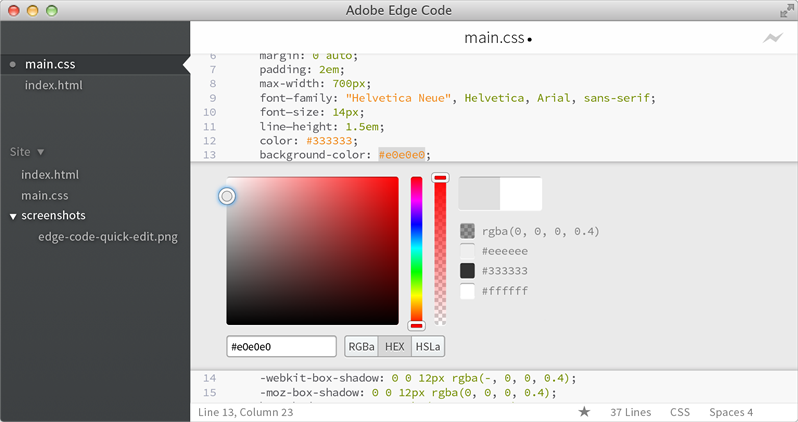
Task: Switch color format to HSLa
Action: pyautogui.click(x=427, y=347)
